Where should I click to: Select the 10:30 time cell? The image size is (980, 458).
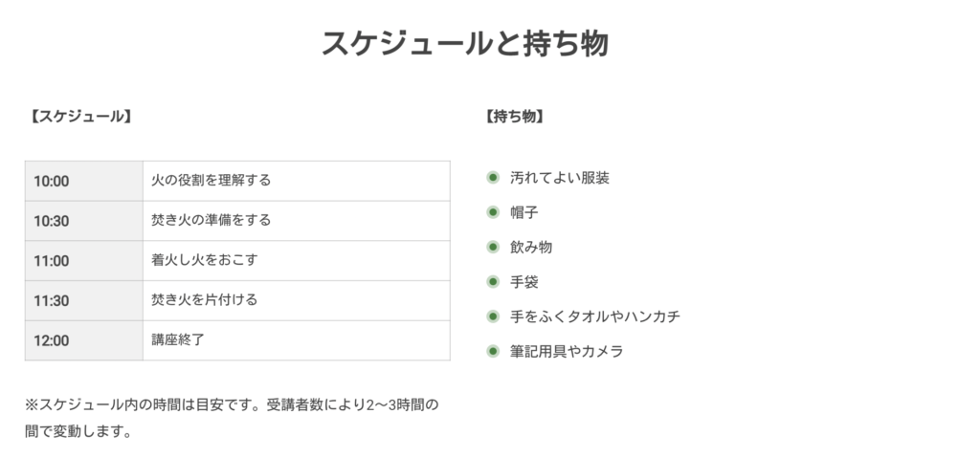(84, 221)
